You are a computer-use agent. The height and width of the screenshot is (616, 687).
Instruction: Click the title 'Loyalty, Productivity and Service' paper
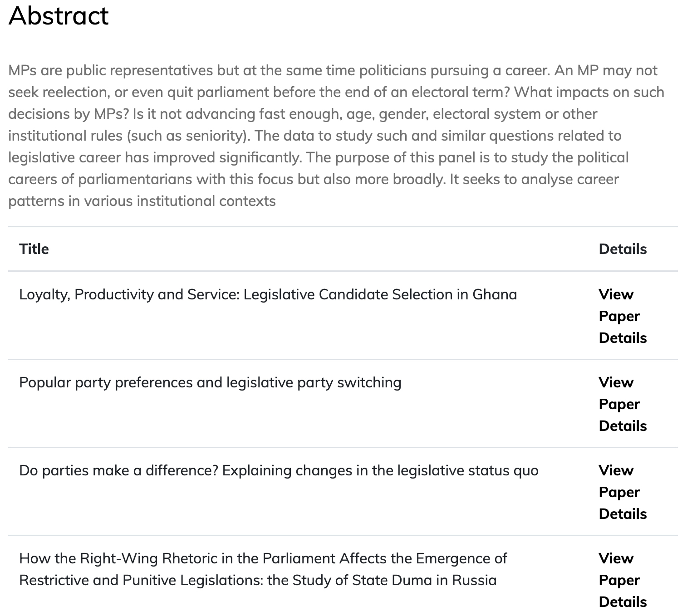click(268, 294)
